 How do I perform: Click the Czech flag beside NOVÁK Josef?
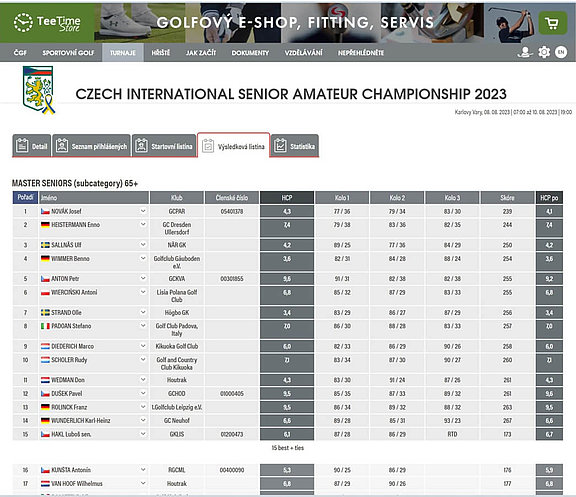click(x=45, y=212)
